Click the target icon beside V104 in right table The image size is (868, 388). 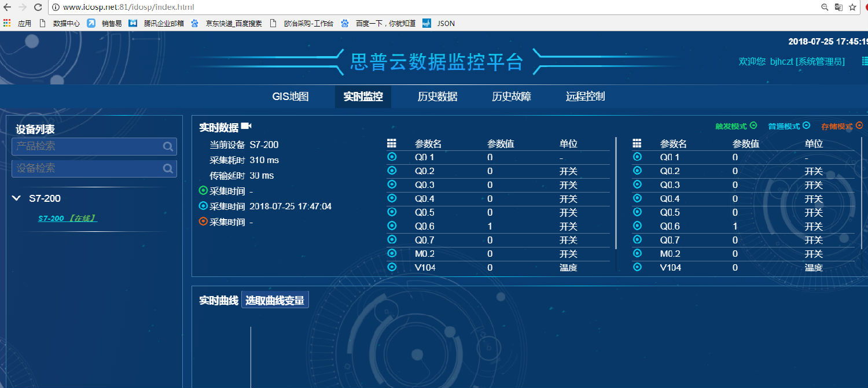(637, 267)
